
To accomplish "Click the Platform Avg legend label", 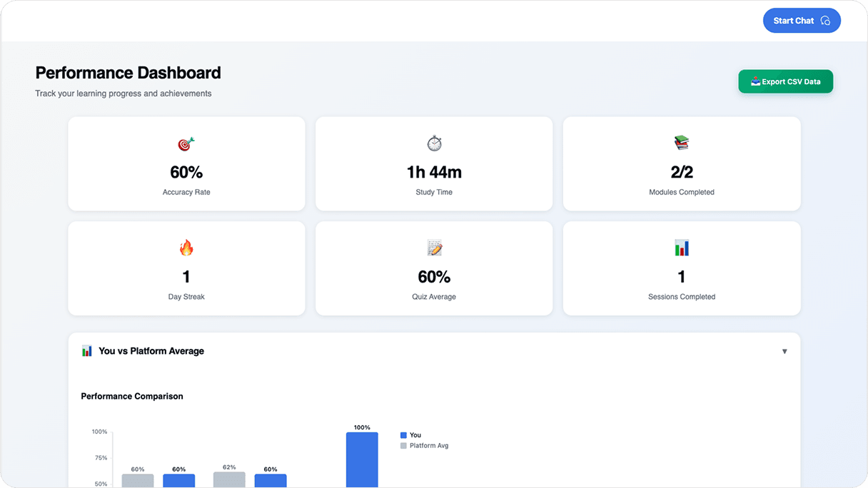I will (x=429, y=446).
